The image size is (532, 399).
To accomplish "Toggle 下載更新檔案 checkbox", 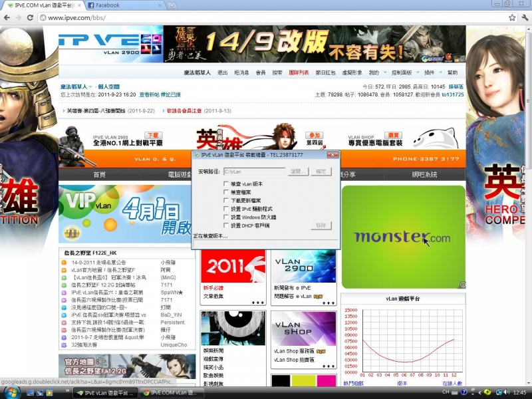I will pyautogui.click(x=226, y=200).
